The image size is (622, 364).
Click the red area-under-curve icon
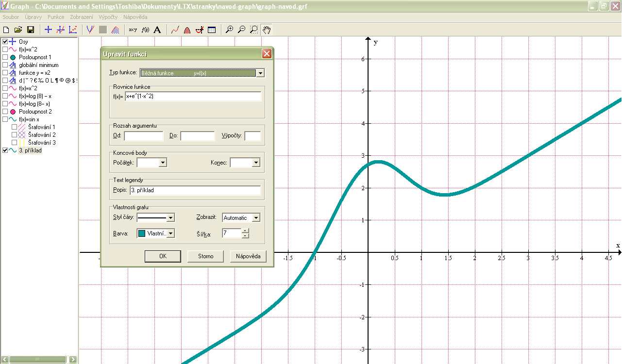(x=187, y=30)
